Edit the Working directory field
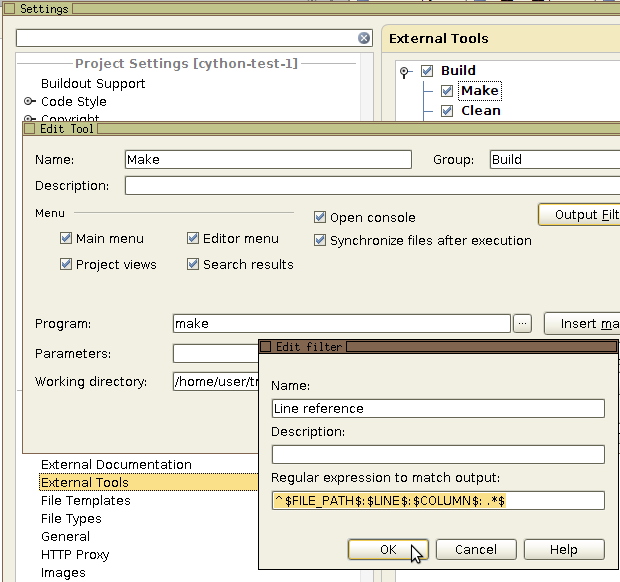The height and width of the screenshot is (582, 620). [215, 382]
